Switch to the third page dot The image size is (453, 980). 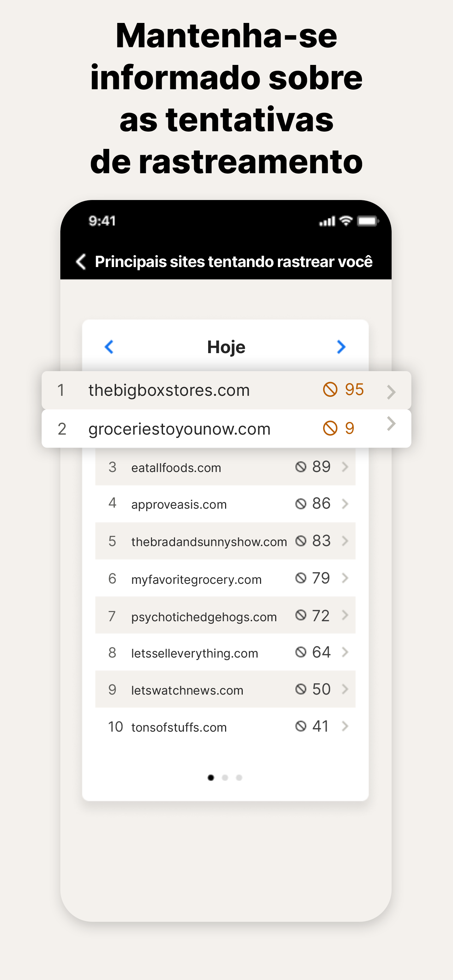tap(239, 778)
